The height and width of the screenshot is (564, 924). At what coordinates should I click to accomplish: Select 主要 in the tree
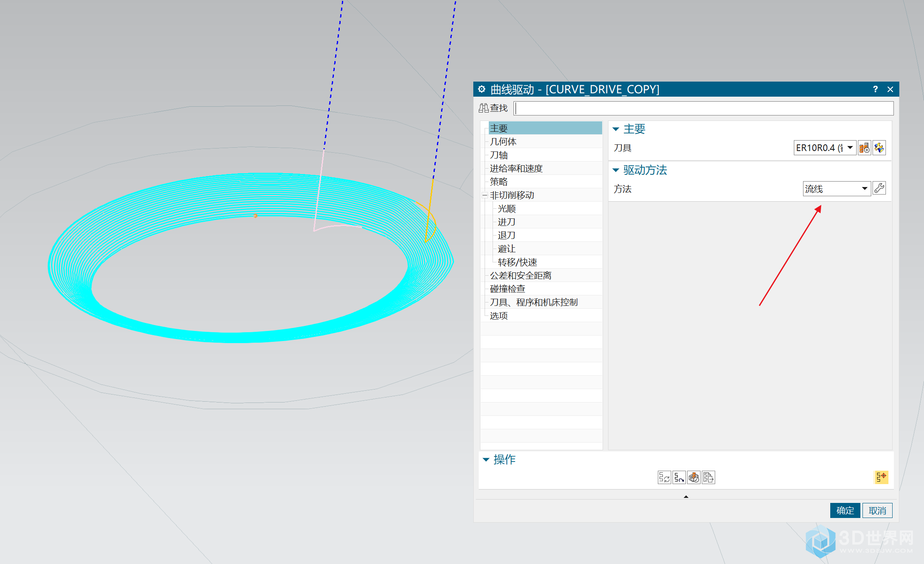click(545, 128)
